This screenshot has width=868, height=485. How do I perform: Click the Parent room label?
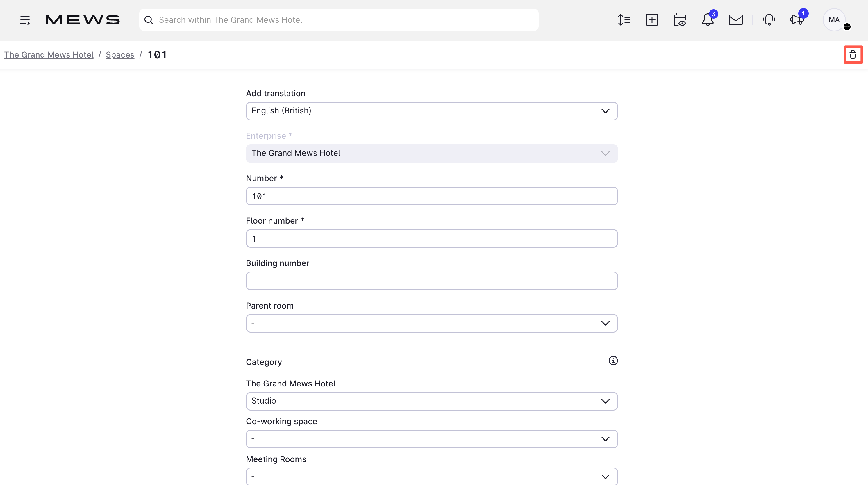click(269, 306)
